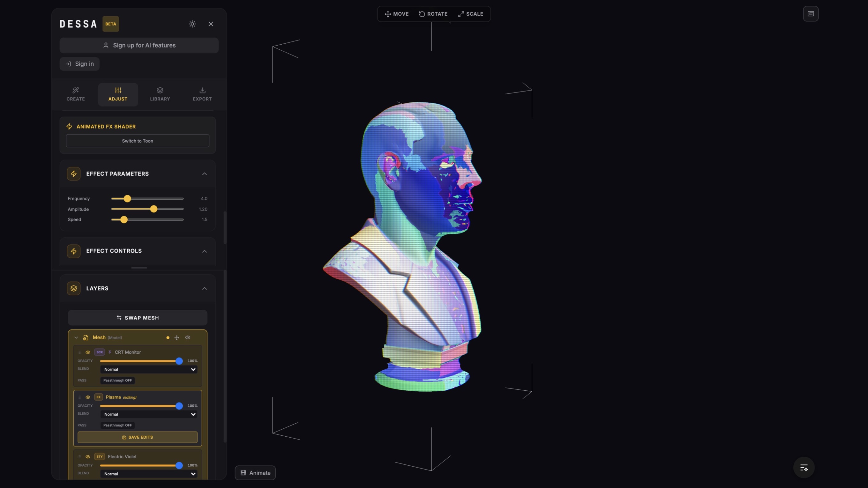Screen dimensions: 868x488
Task: Collapse the Layers section
Action: tap(205, 288)
